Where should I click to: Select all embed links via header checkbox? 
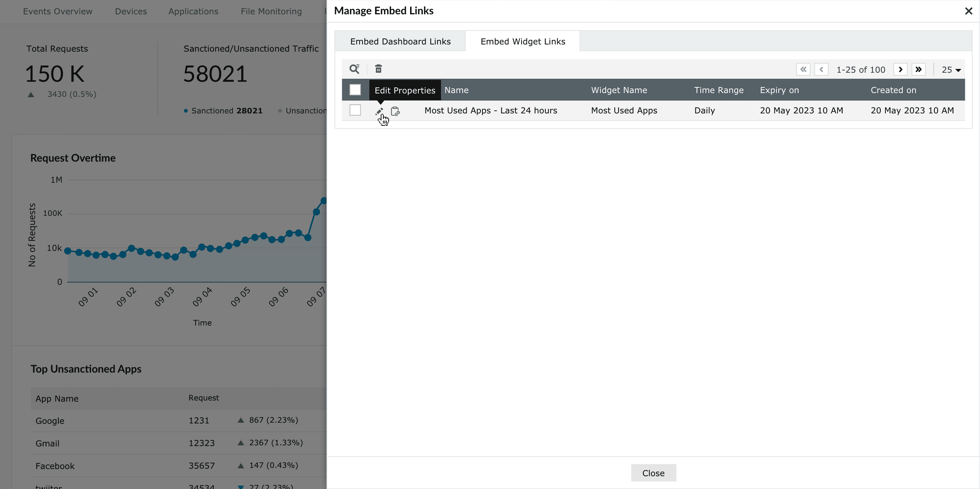355,90
